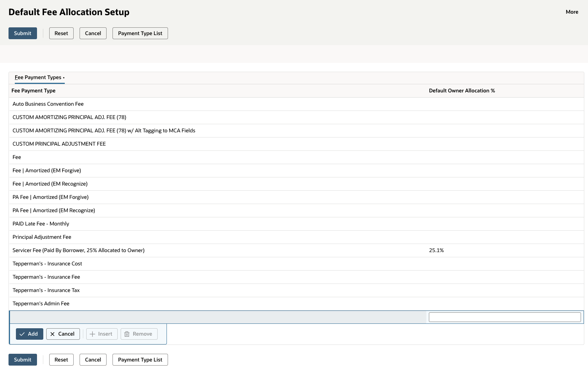Click the top Submit button
Viewport: 588px width, 380px height.
click(23, 33)
